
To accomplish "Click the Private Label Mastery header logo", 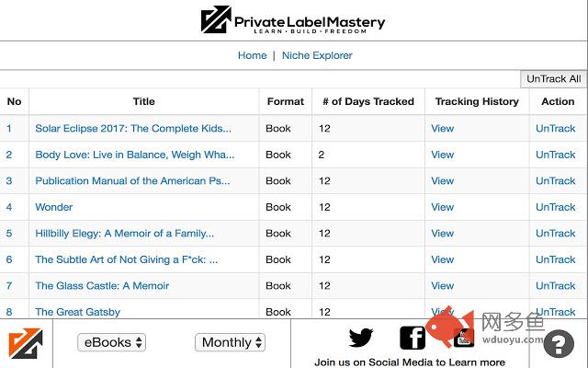I will [x=293, y=20].
